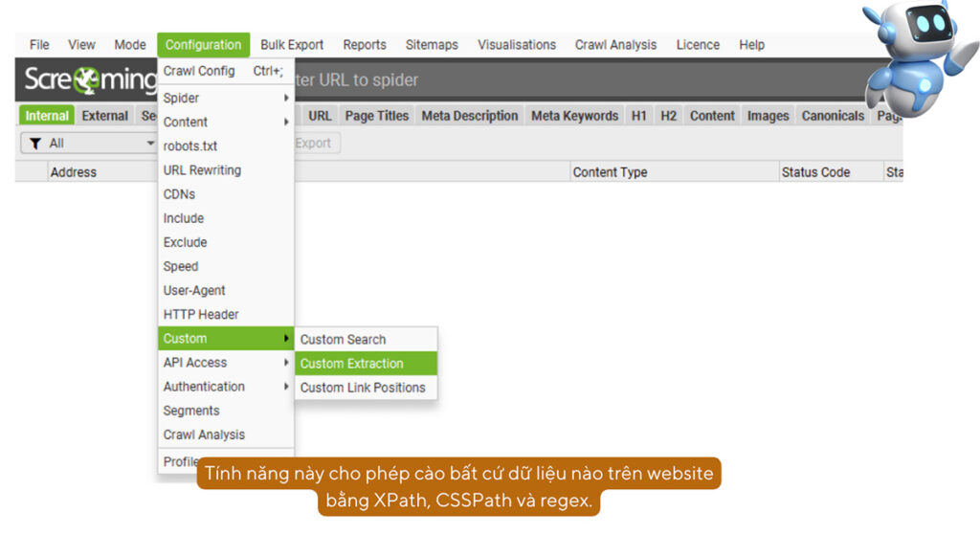
Task: Expand the Authentication submenu
Action: (x=225, y=387)
